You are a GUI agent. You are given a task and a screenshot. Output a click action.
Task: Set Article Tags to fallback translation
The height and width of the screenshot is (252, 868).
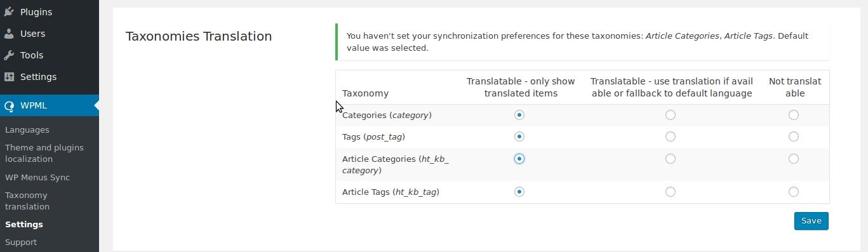click(x=671, y=192)
